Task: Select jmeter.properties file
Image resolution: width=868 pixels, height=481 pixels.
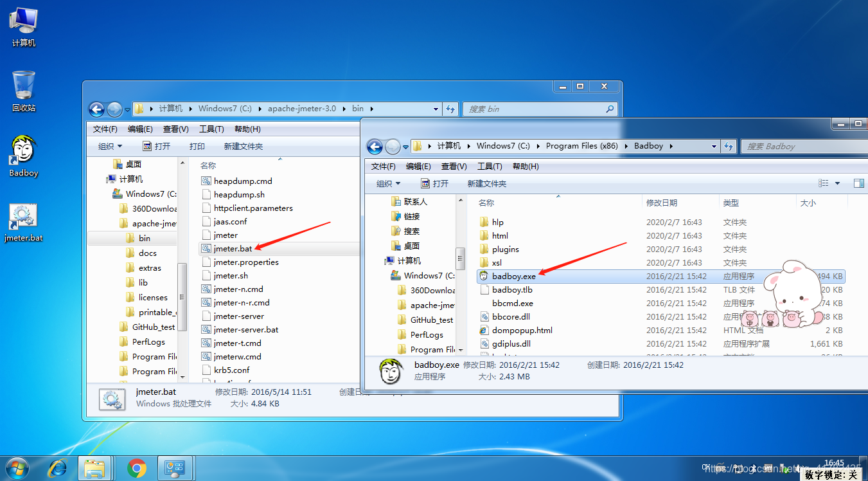Action: [x=240, y=262]
